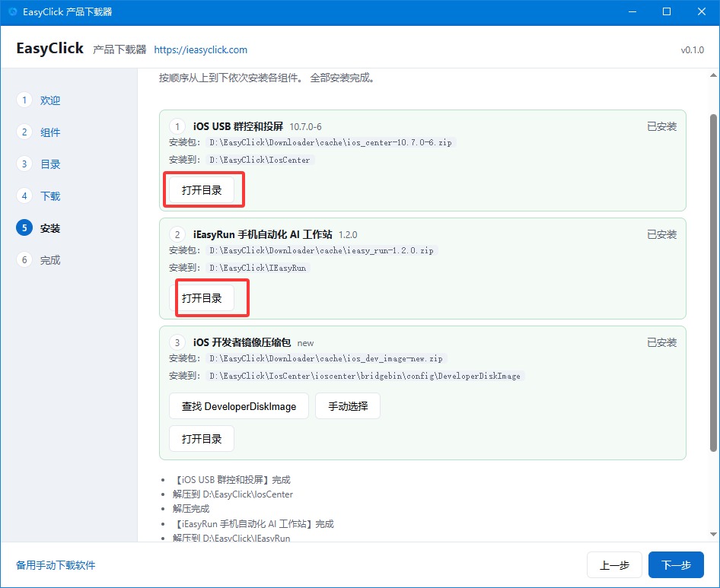
Task: Go to step 2 组件
Action: coord(39,132)
